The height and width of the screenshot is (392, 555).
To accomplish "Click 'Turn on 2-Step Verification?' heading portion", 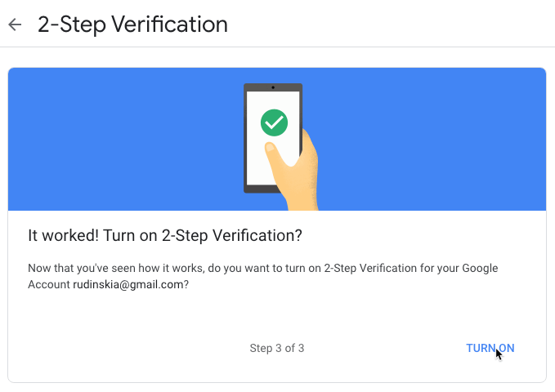I will pos(203,235).
